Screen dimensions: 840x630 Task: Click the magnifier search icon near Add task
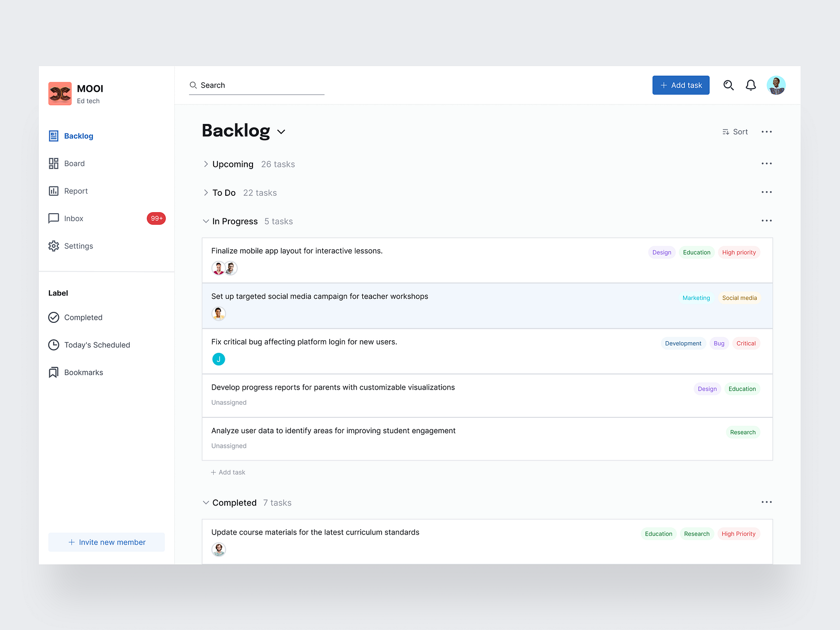[729, 85]
